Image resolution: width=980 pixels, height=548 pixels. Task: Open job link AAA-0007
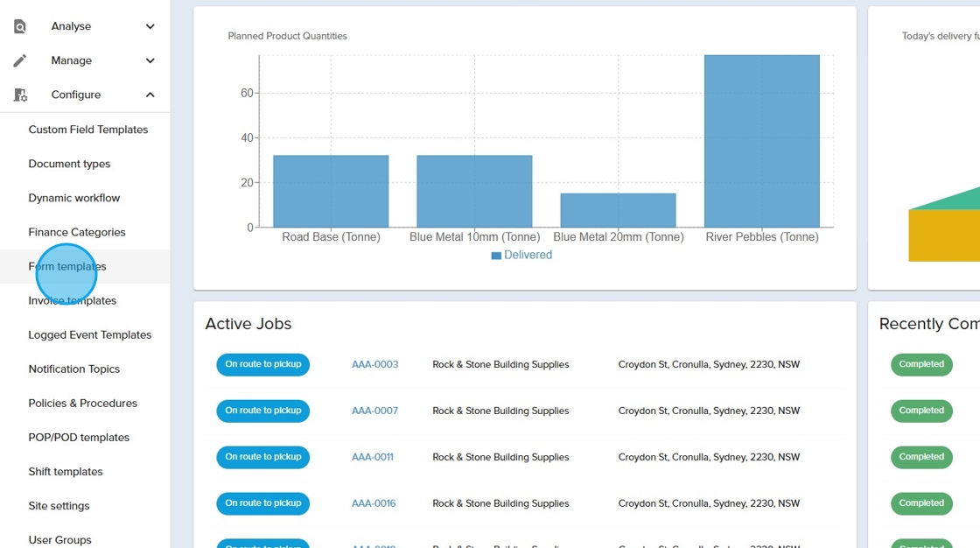374,411
